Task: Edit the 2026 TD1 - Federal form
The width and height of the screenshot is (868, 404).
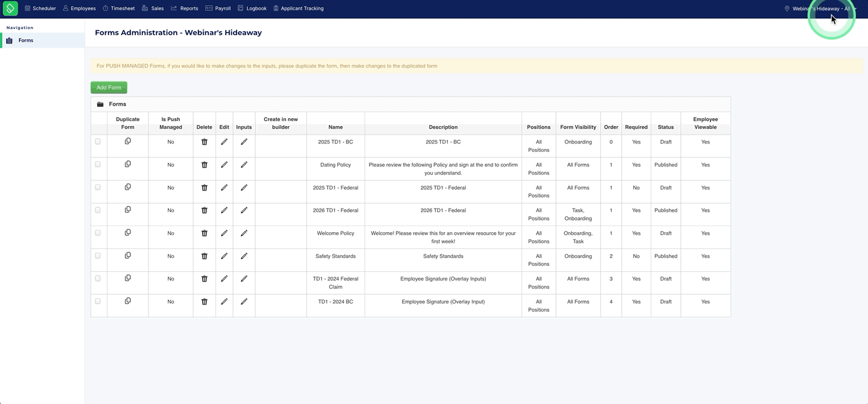Action: 224,210
